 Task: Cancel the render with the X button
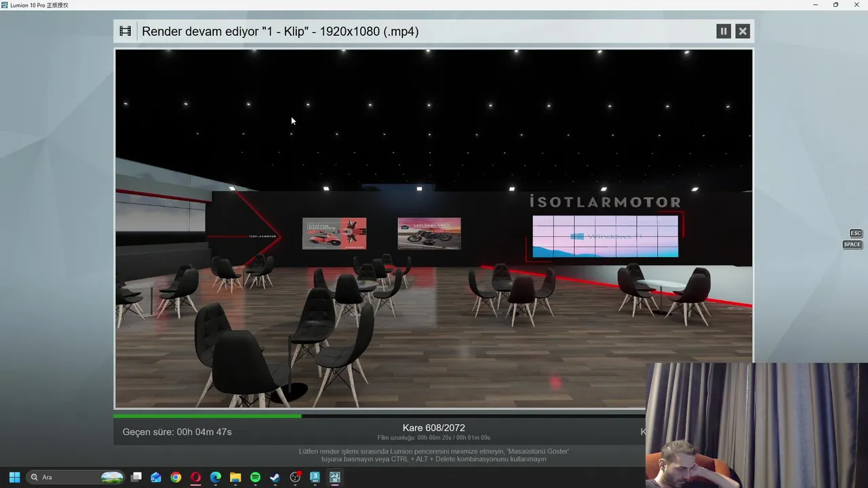pyautogui.click(x=743, y=31)
